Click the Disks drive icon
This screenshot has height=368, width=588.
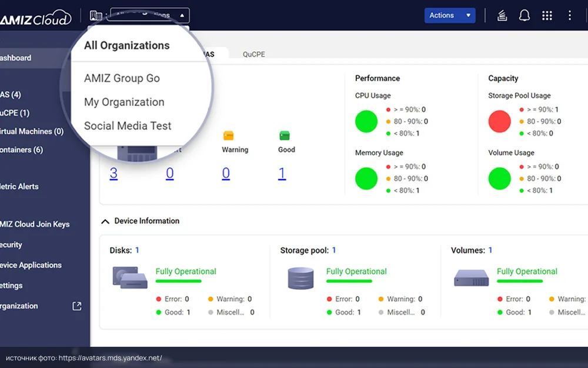click(129, 277)
